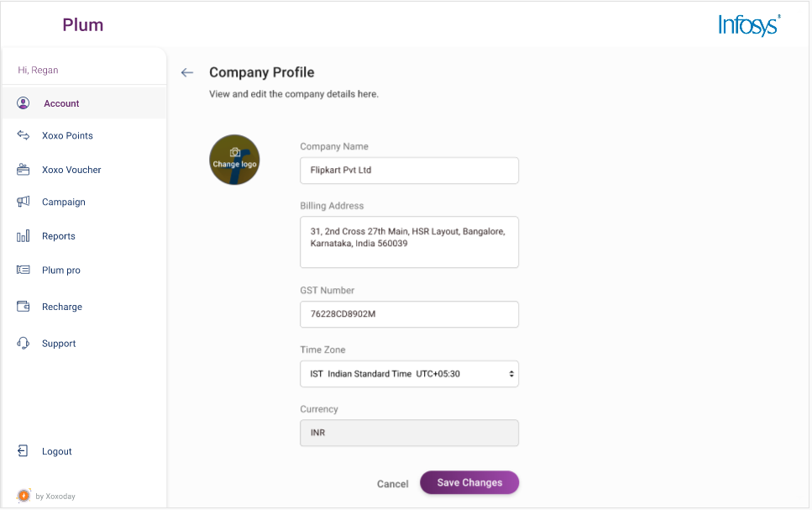Click the Reports bar chart icon
The height and width of the screenshot is (510, 812).
tap(24, 236)
